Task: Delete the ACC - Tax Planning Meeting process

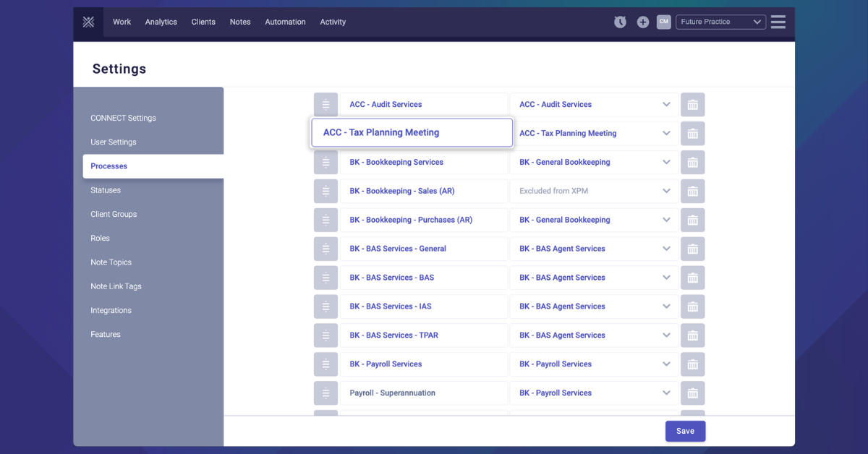Action: pyautogui.click(x=692, y=133)
